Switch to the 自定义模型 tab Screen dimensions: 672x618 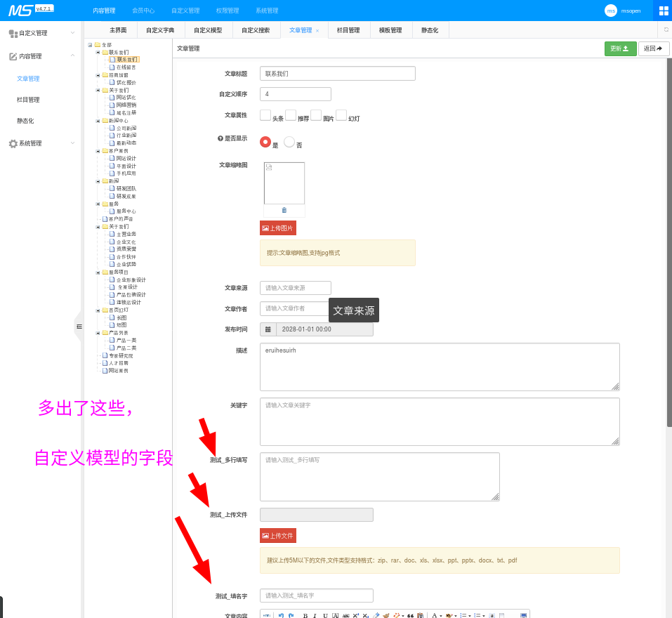208,30
